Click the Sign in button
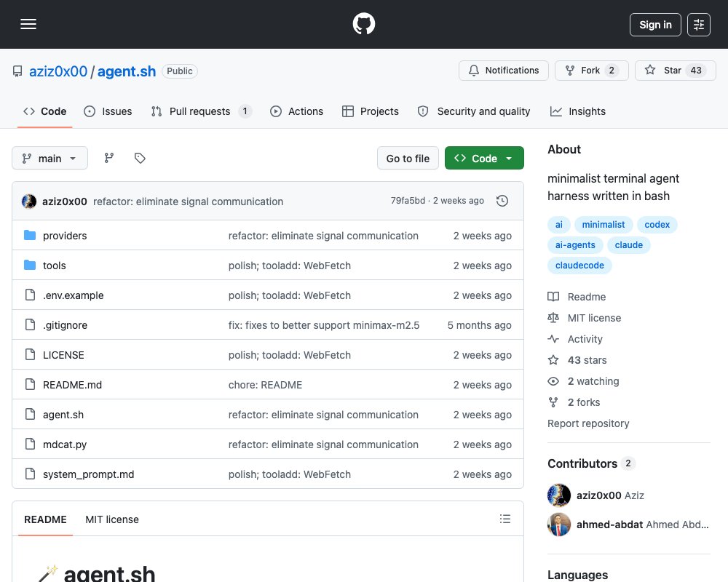Viewport: 728px width, 582px height. (x=655, y=25)
